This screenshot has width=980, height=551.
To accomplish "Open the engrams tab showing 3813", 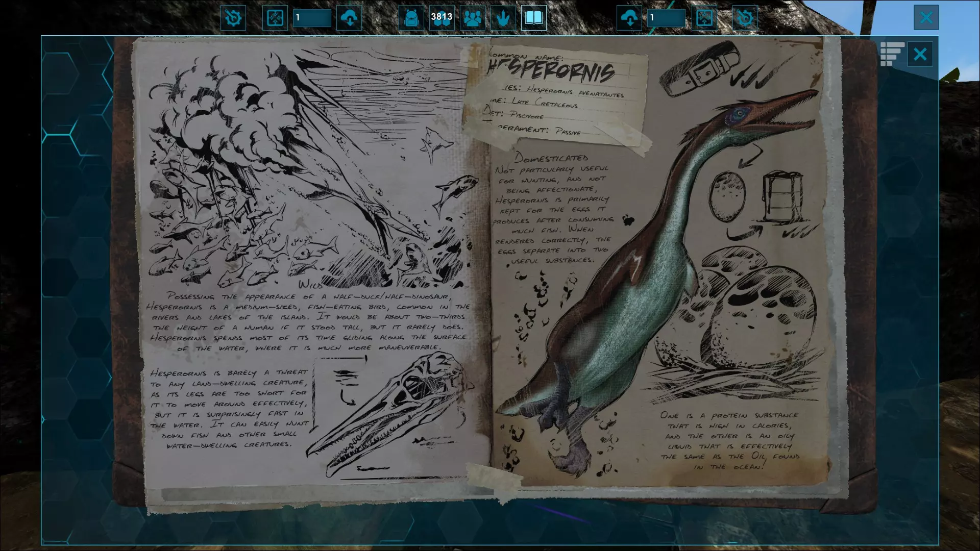I will tap(442, 18).
